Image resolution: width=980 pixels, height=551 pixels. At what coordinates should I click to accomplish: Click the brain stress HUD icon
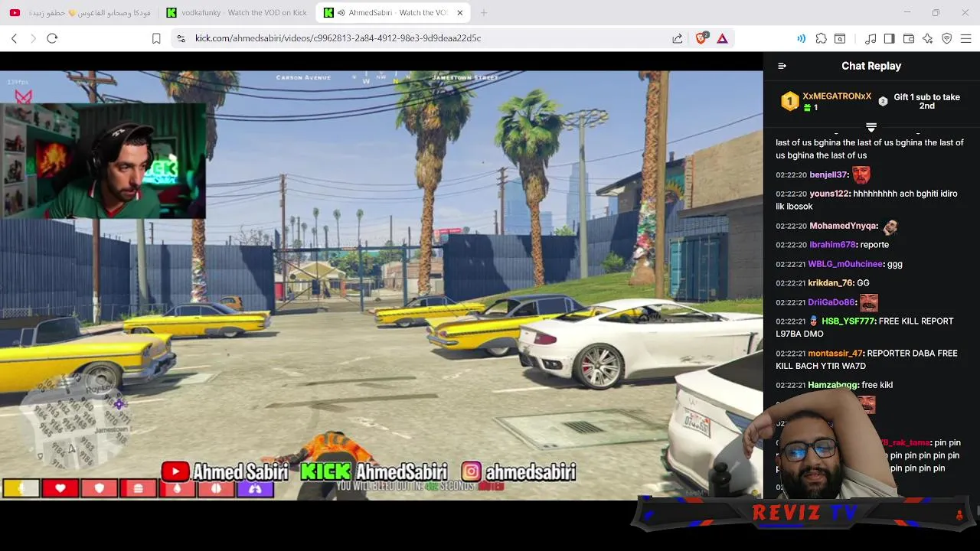tap(217, 488)
